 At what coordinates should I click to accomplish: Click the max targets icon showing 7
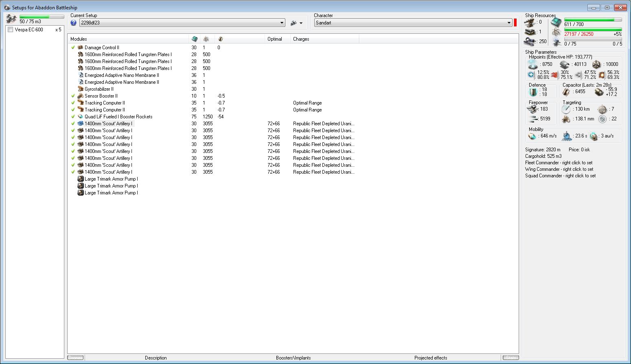coord(603,109)
